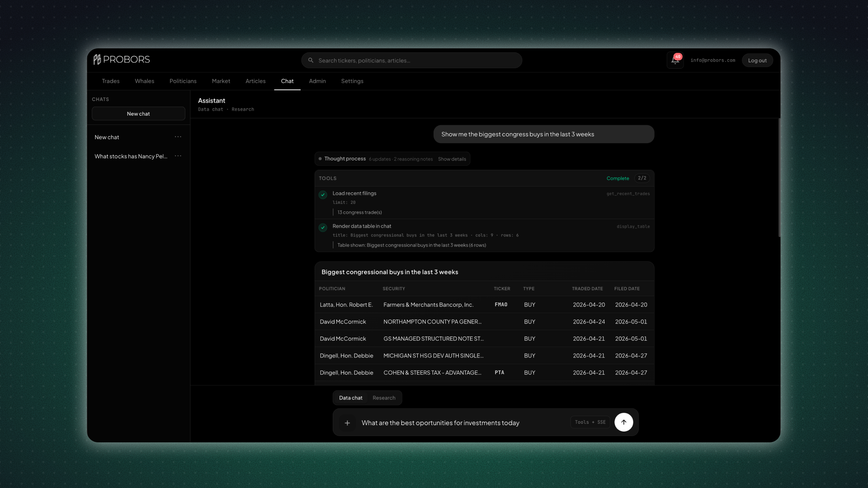Click the search magnifier icon

[311, 61]
